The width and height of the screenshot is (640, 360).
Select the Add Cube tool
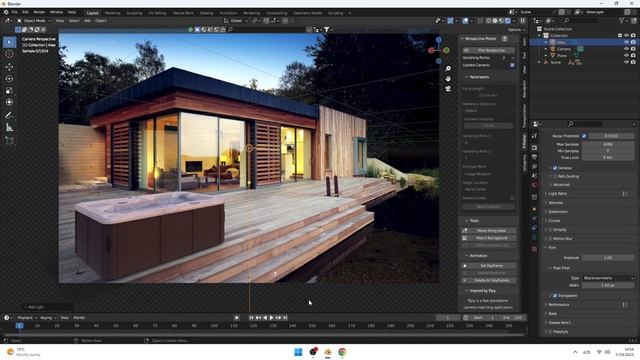click(9, 141)
